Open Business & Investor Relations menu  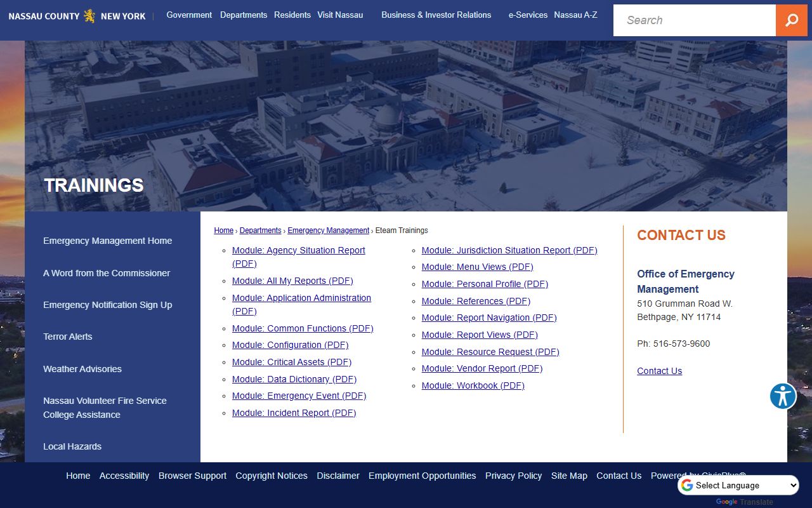(436, 15)
